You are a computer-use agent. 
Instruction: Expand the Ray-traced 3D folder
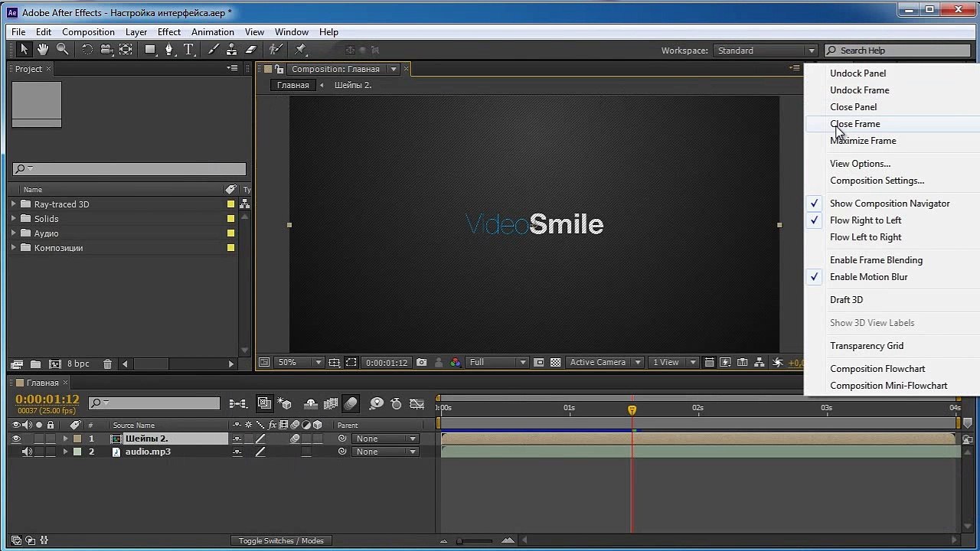pos(14,204)
